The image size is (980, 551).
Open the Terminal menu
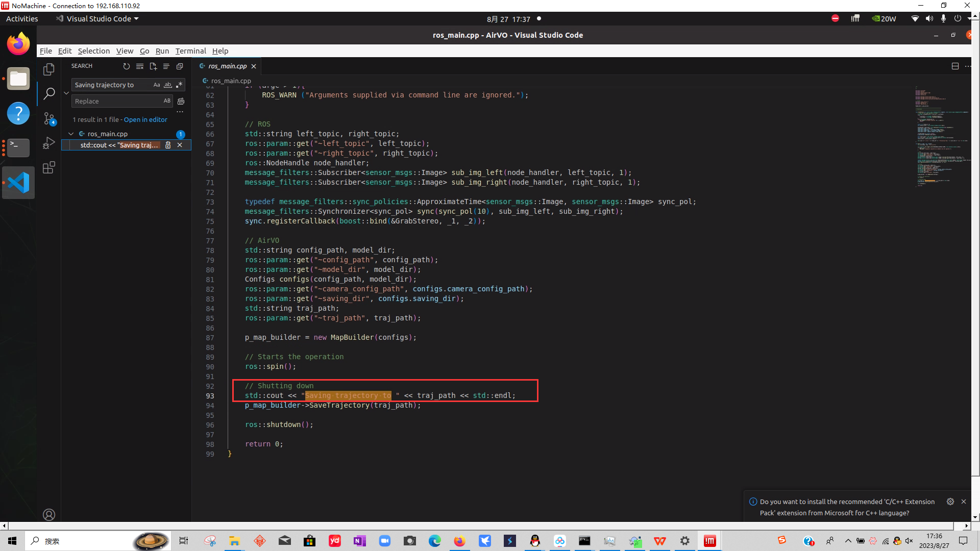click(190, 51)
